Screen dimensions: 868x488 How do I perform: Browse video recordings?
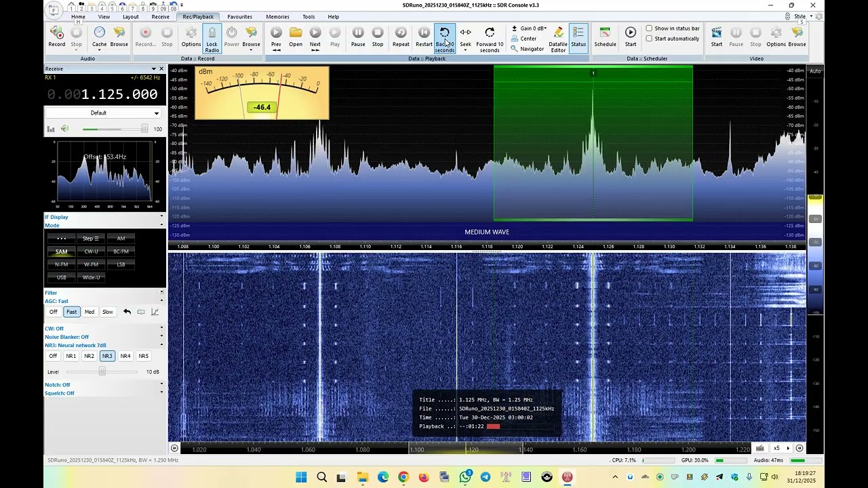[797, 37]
